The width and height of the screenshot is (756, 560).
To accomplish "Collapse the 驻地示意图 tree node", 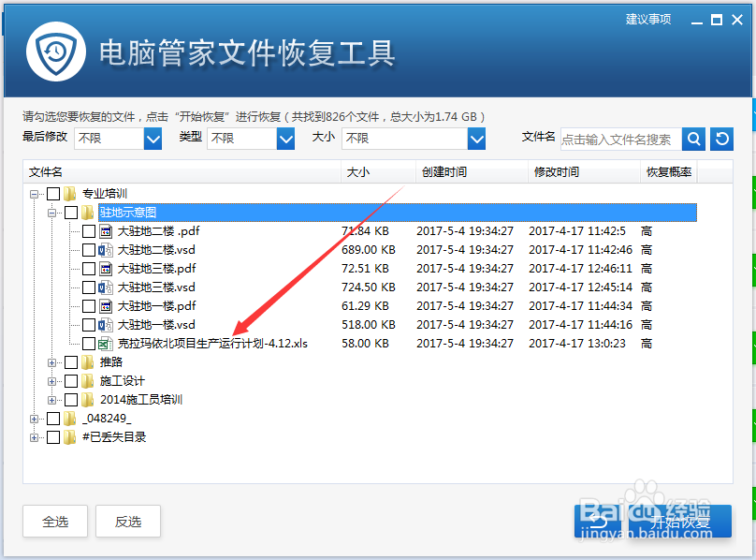I will [x=51, y=213].
